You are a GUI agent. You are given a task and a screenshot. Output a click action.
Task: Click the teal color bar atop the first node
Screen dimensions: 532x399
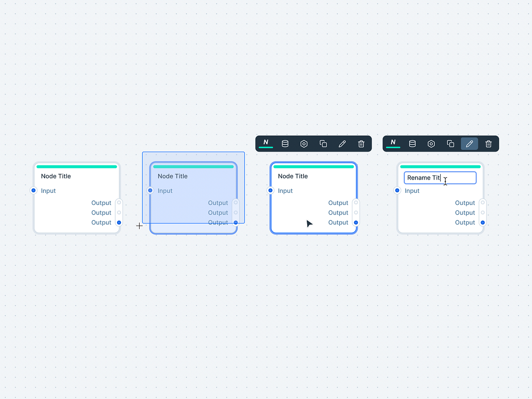point(77,166)
